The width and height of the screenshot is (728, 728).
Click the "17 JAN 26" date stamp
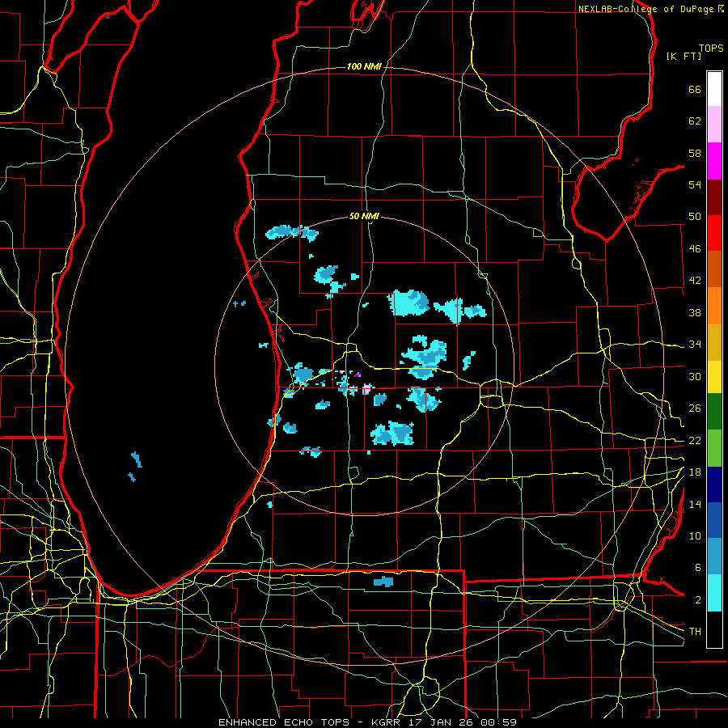tap(442, 722)
